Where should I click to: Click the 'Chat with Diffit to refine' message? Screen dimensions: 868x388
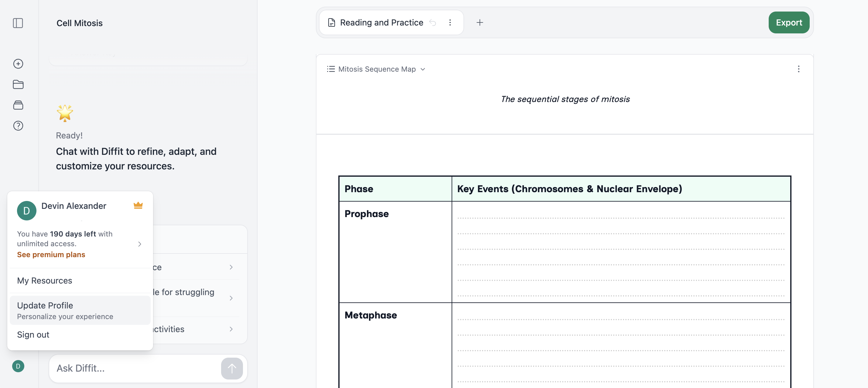[136, 159]
